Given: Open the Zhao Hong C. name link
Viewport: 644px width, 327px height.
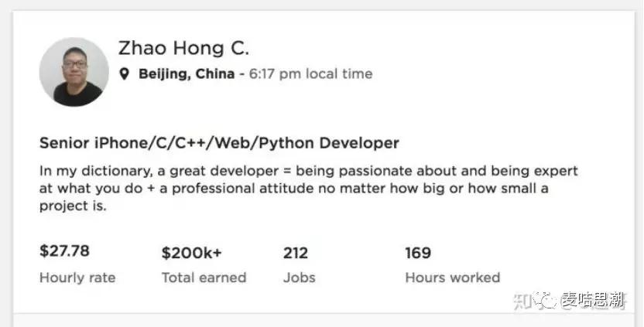Looking at the screenshot, I should click(x=183, y=48).
